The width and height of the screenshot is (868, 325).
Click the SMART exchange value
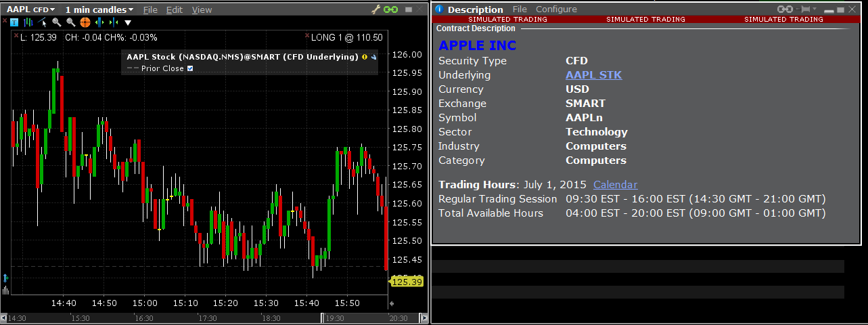(x=585, y=104)
